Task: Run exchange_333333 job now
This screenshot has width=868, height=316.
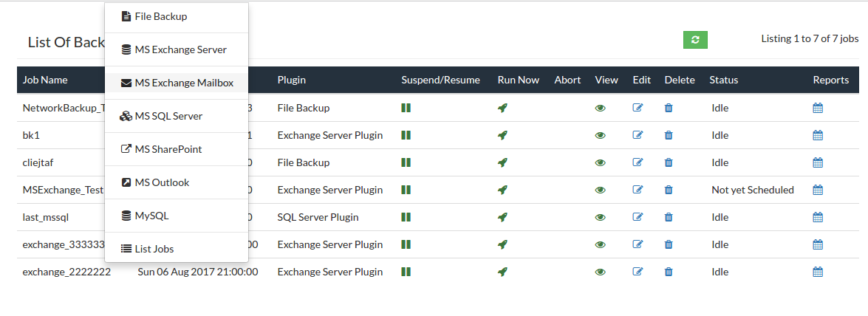Action: coord(502,244)
